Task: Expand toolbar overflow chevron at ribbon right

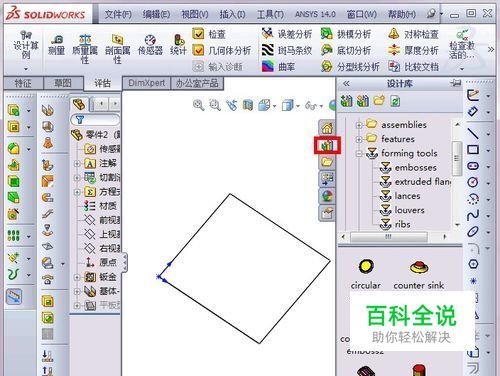Action: point(491,50)
